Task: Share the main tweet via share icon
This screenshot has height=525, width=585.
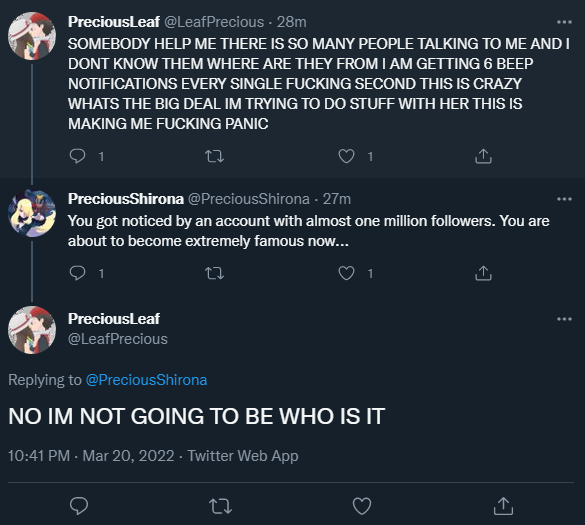Action: click(503, 506)
